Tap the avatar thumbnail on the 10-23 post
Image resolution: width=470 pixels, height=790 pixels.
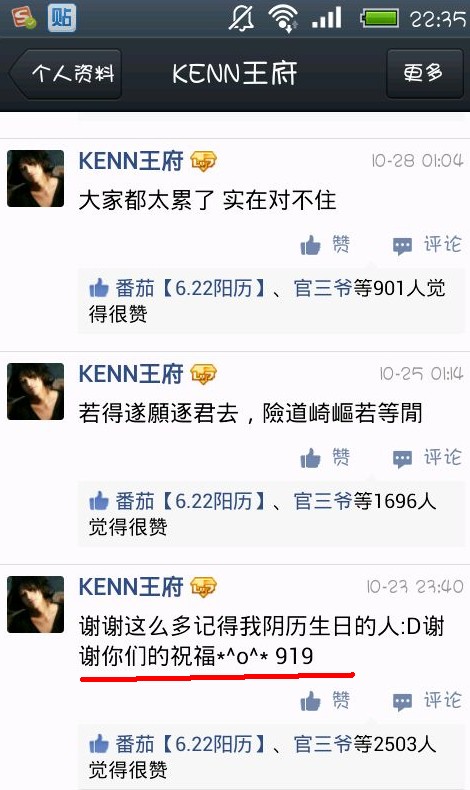35,605
